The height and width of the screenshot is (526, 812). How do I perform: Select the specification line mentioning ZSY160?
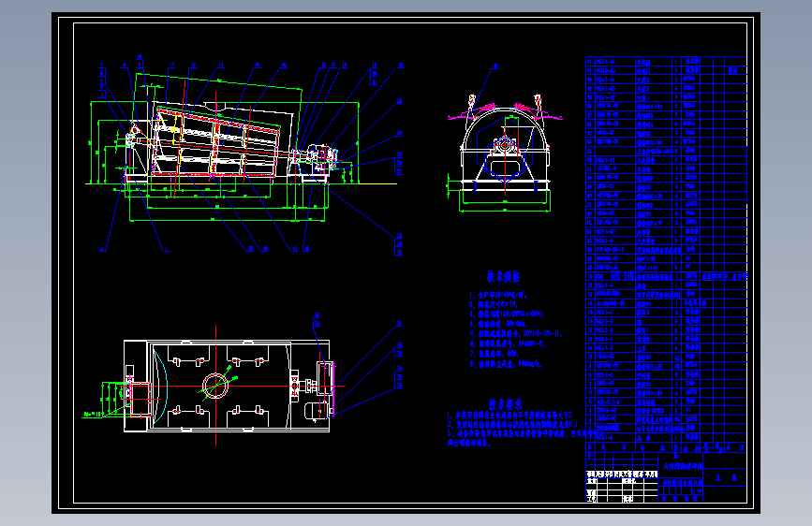[516, 334]
